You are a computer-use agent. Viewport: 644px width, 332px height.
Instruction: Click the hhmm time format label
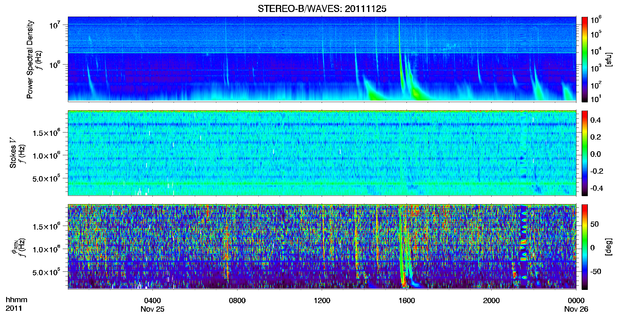point(17,300)
